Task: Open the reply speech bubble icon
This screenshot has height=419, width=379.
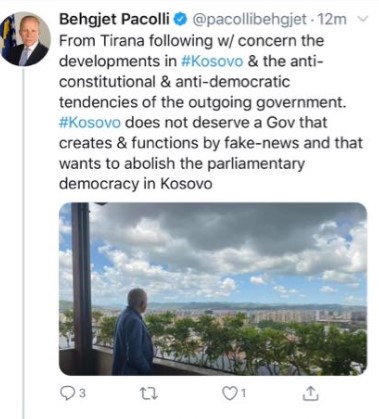Action: pyautogui.click(x=67, y=393)
